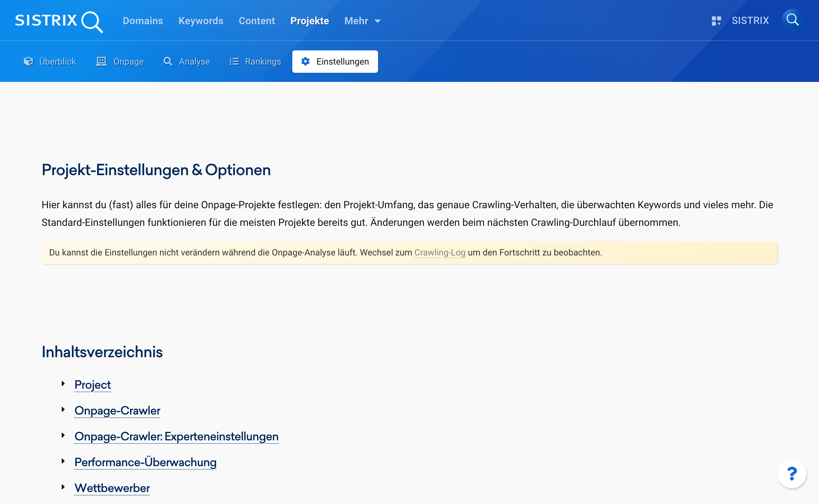This screenshot has width=819, height=504.
Task: Open the Content menu item
Action: [257, 21]
